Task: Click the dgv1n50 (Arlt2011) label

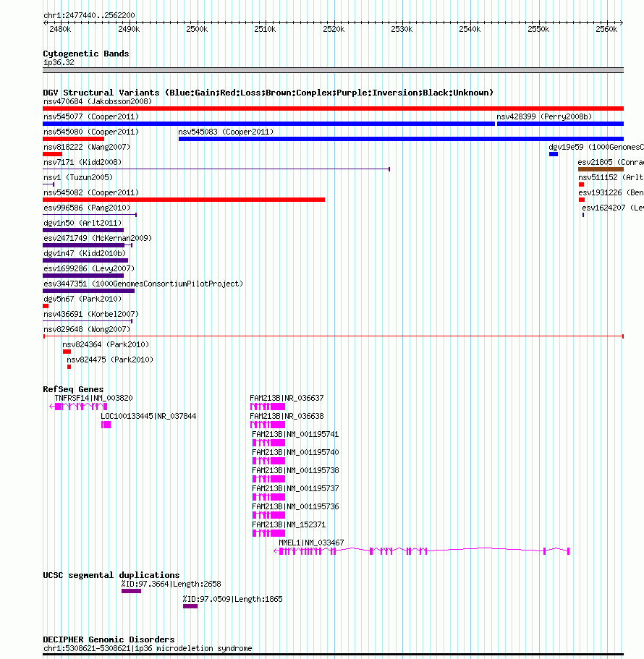Action: tap(82, 223)
